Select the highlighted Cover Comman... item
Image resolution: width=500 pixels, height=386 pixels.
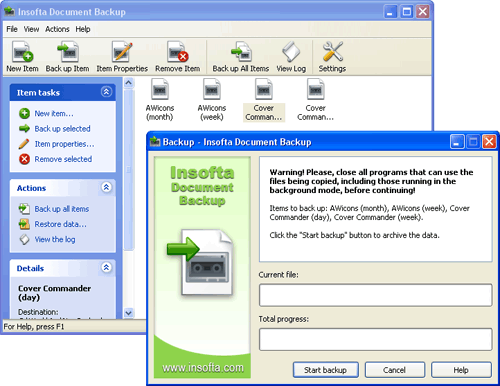pos(264,100)
